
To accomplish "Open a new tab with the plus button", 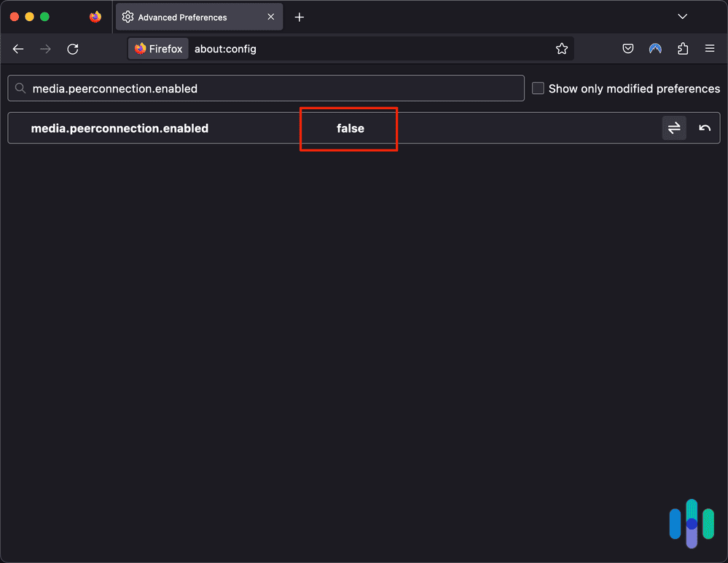I will 299,16.
